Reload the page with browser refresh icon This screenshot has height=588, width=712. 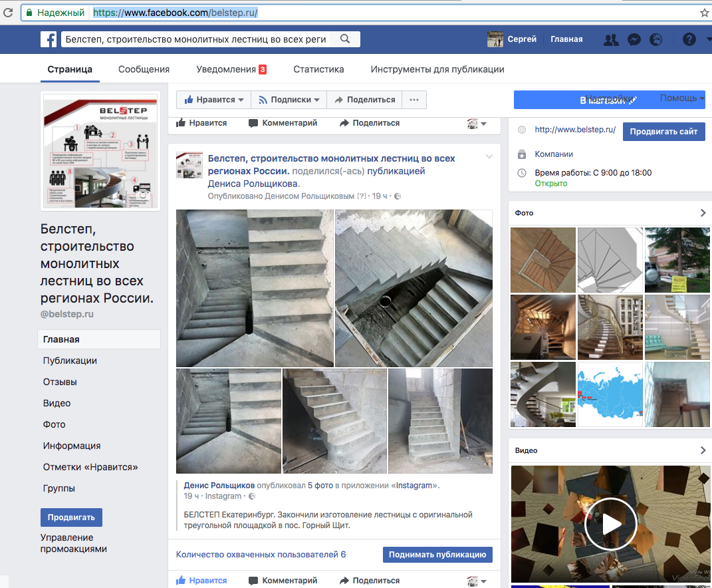click(8, 13)
